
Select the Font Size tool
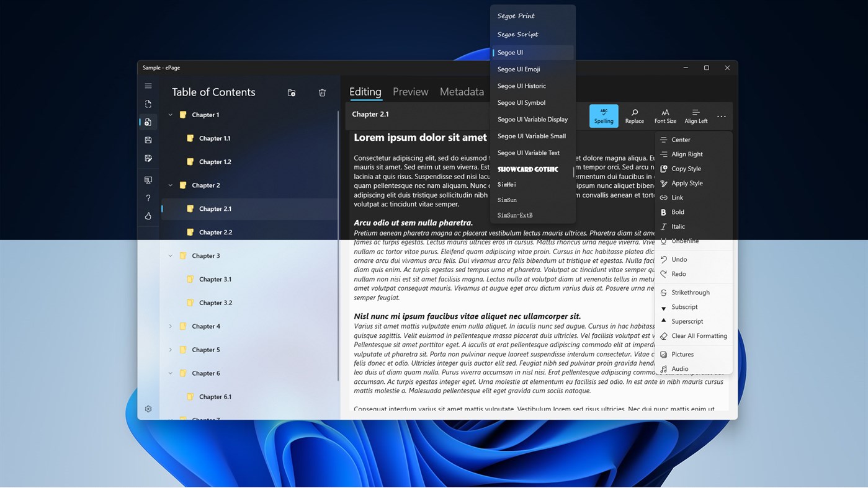(x=664, y=116)
